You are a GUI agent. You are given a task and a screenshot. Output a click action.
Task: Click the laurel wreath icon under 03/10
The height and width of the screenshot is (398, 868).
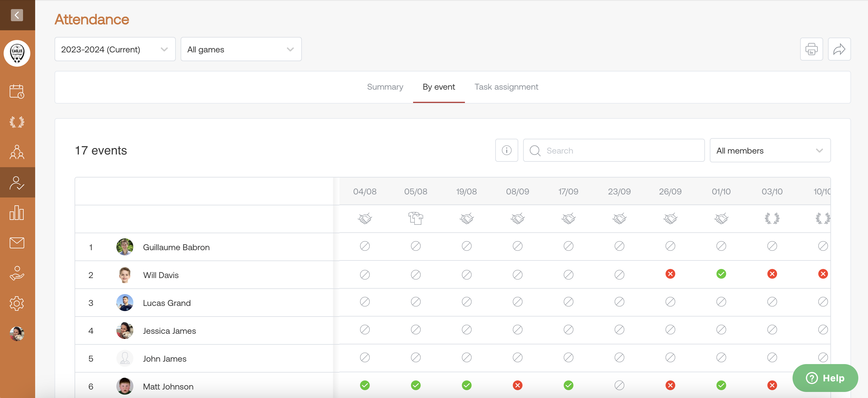tap(772, 218)
